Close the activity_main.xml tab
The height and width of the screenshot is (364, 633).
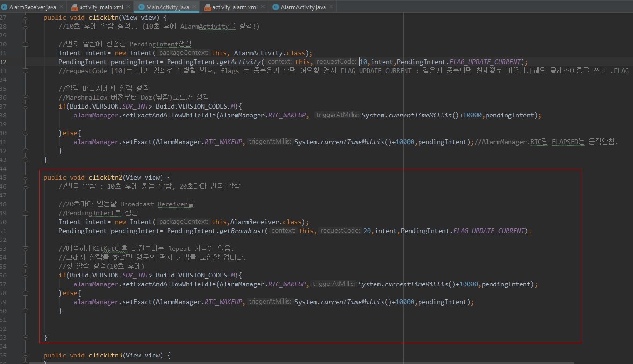click(128, 7)
